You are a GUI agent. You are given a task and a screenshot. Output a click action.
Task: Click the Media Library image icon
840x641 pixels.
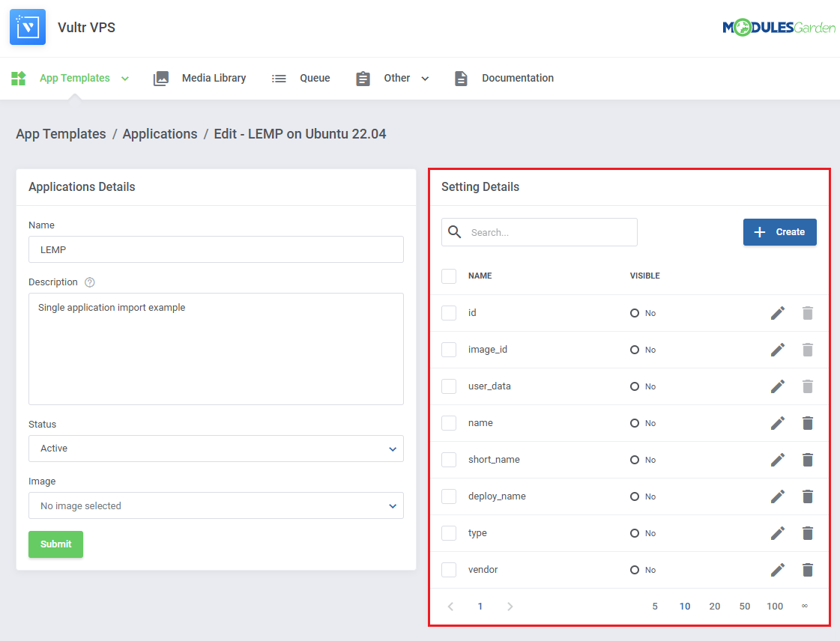click(160, 78)
